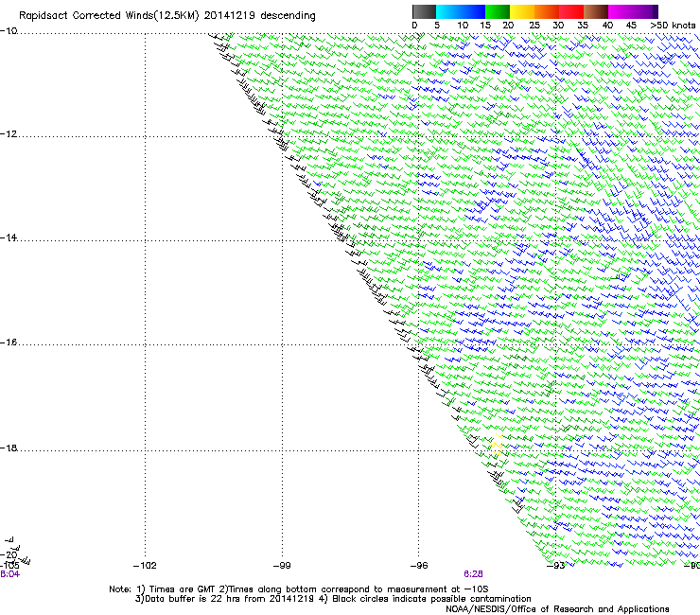Click the legend value "35"
700x615 pixels.
coord(583,26)
